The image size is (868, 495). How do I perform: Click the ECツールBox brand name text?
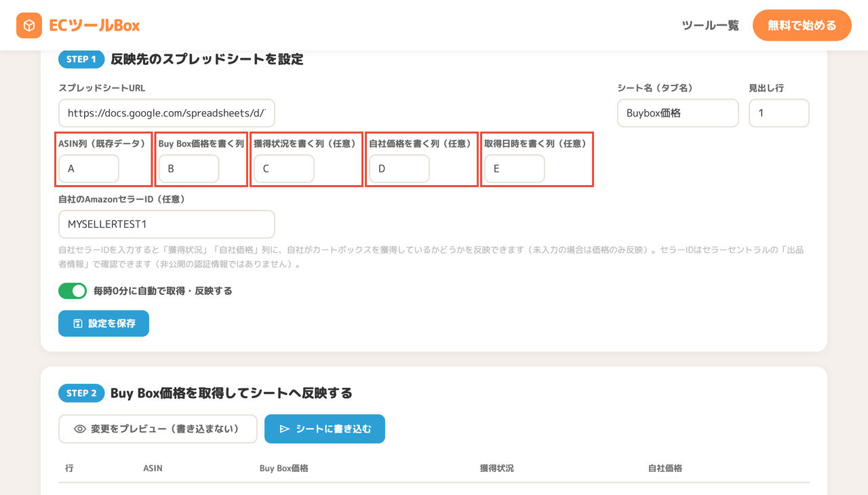(94, 26)
